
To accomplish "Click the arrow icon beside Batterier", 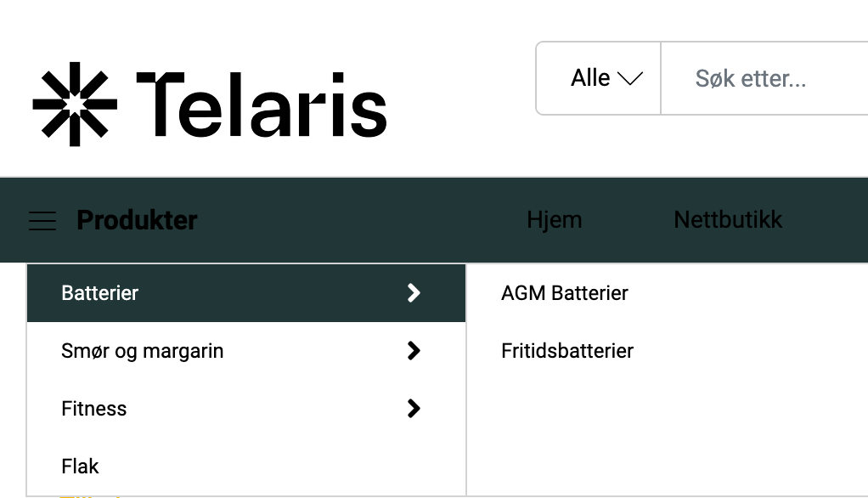I will coord(414,293).
